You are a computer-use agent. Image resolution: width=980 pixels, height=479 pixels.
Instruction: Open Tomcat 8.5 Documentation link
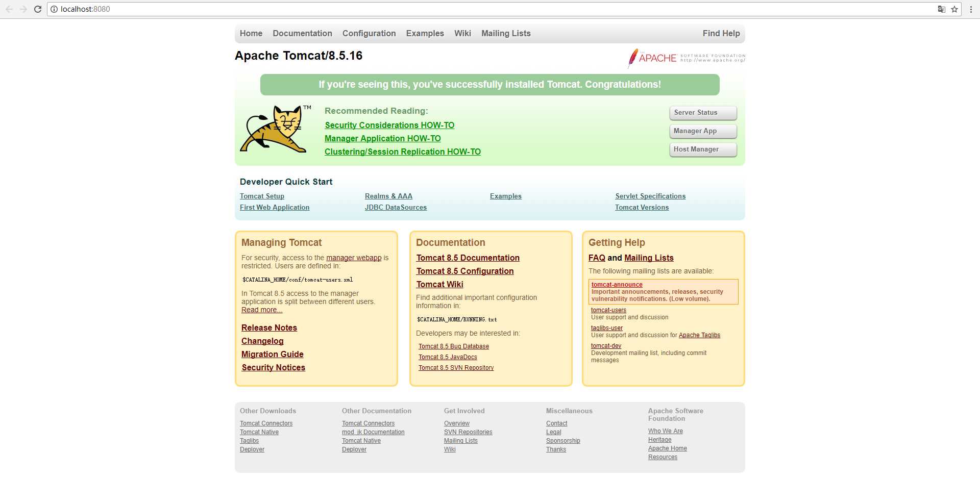coord(468,258)
